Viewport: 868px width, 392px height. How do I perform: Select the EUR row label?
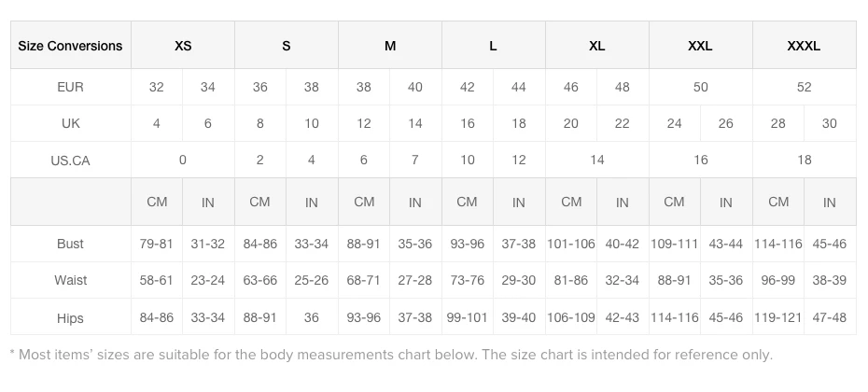point(71,87)
